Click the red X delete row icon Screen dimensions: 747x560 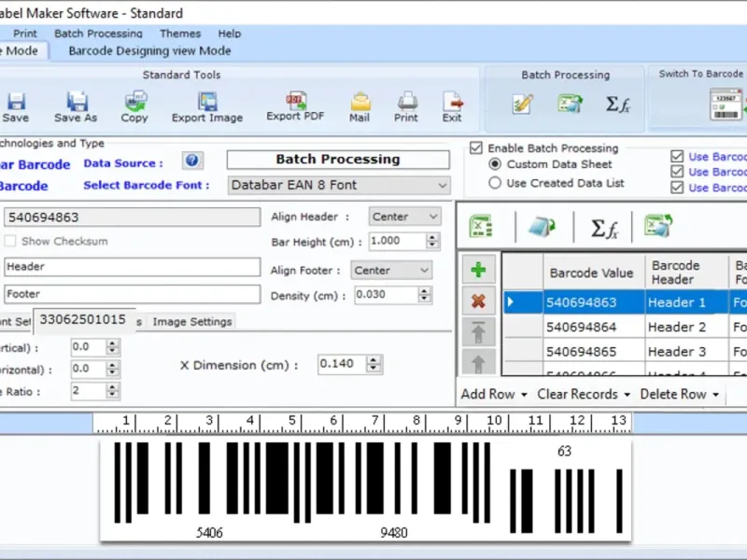click(x=478, y=301)
